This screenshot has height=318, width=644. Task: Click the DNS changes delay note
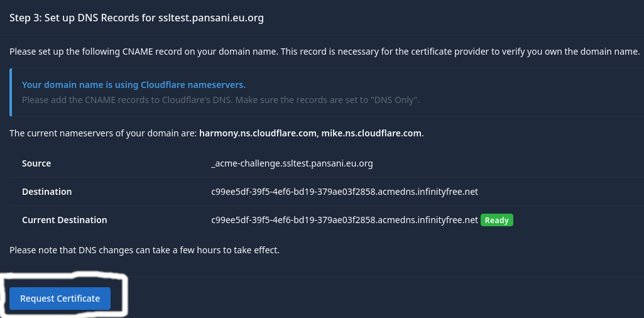pyautogui.click(x=144, y=250)
